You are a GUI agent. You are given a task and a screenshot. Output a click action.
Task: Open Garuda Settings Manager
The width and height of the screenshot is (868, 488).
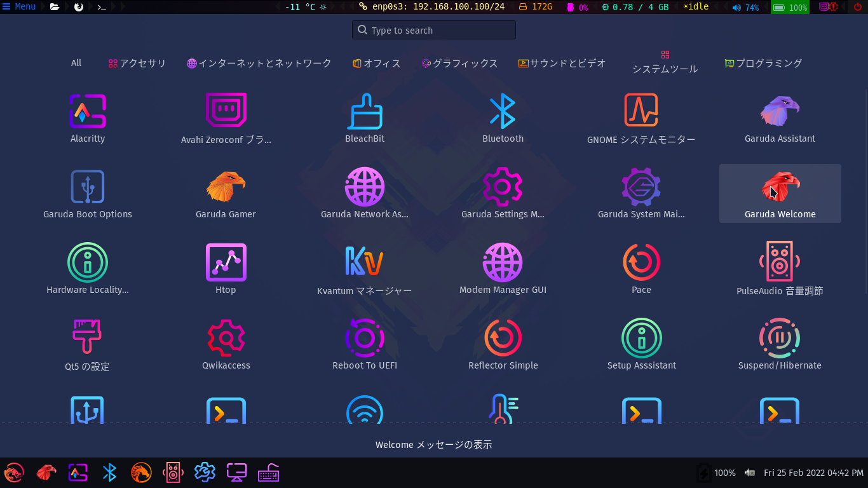[503, 194]
